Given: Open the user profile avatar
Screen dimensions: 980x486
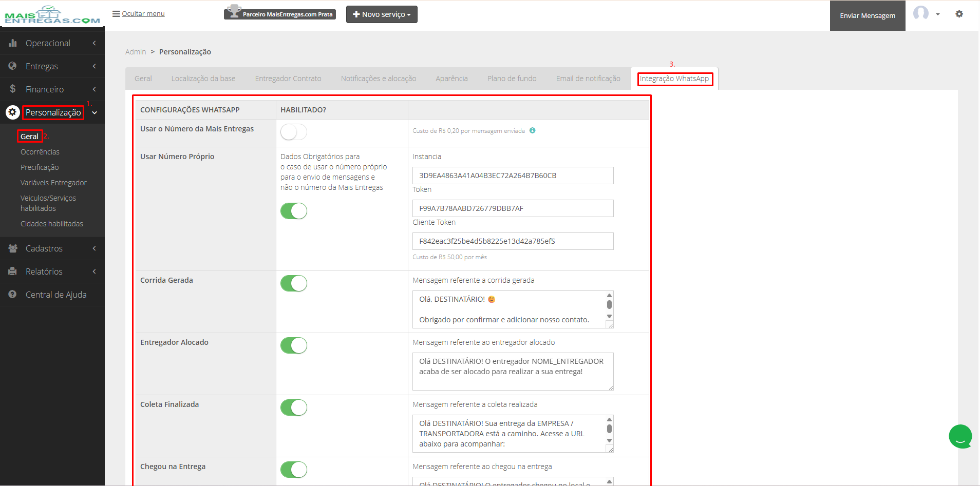Looking at the screenshot, I should pyautogui.click(x=920, y=13).
